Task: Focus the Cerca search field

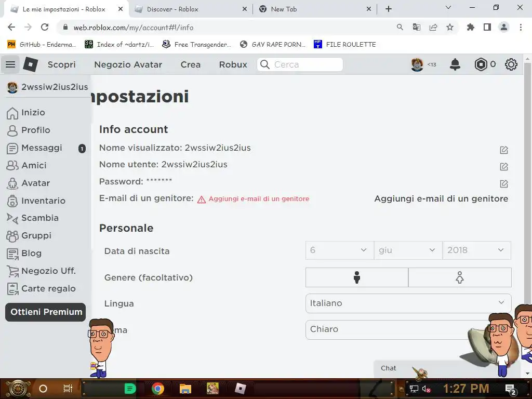Action: coord(300,64)
